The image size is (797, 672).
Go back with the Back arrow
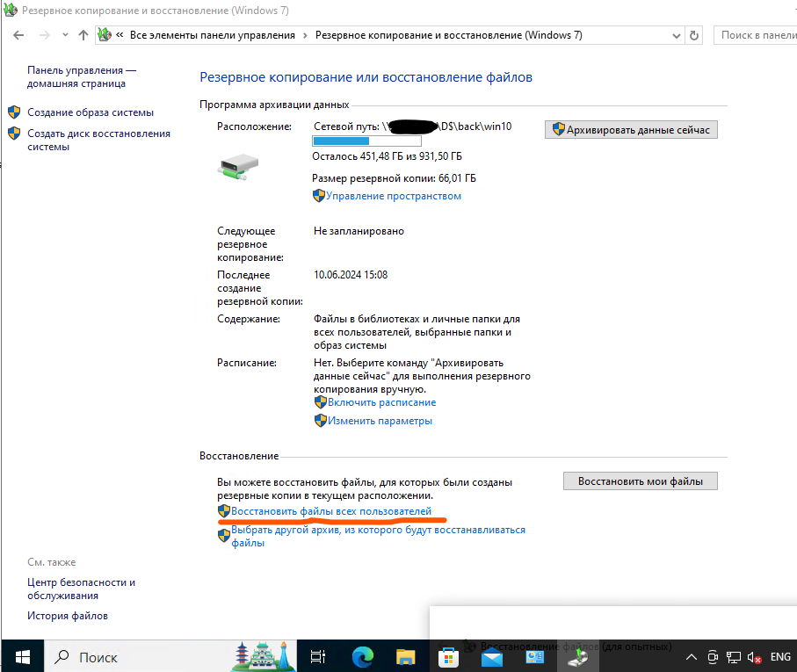[18, 35]
